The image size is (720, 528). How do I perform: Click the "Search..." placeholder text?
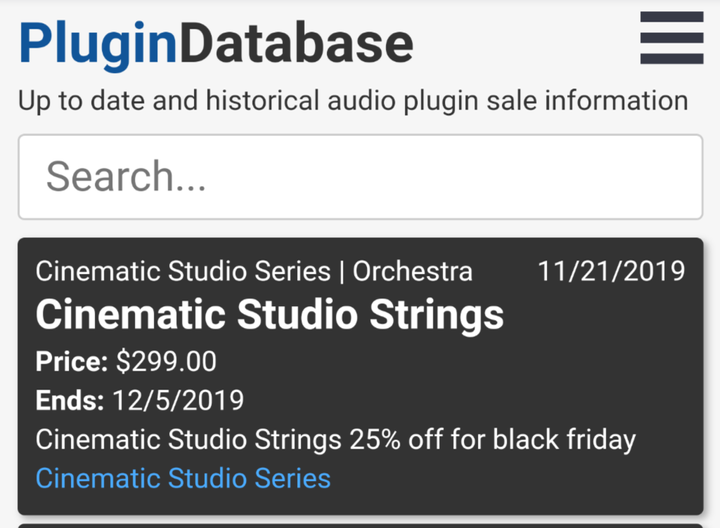pyautogui.click(x=126, y=177)
